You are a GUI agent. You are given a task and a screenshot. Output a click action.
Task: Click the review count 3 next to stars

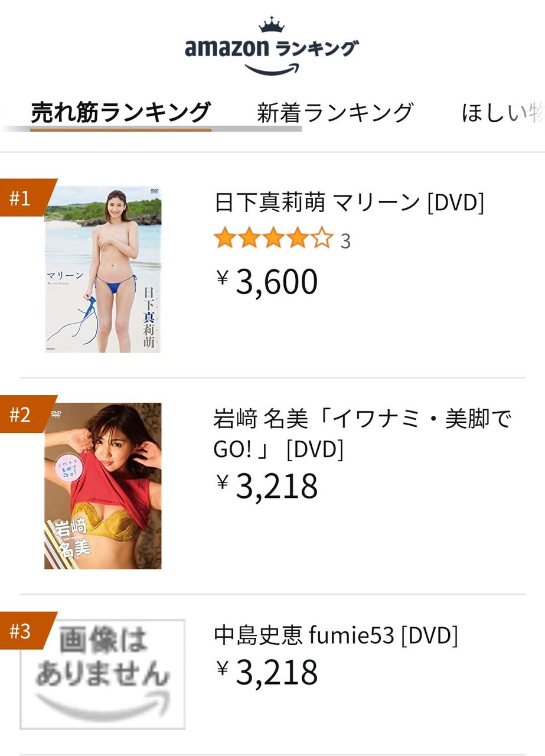[x=345, y=241]
